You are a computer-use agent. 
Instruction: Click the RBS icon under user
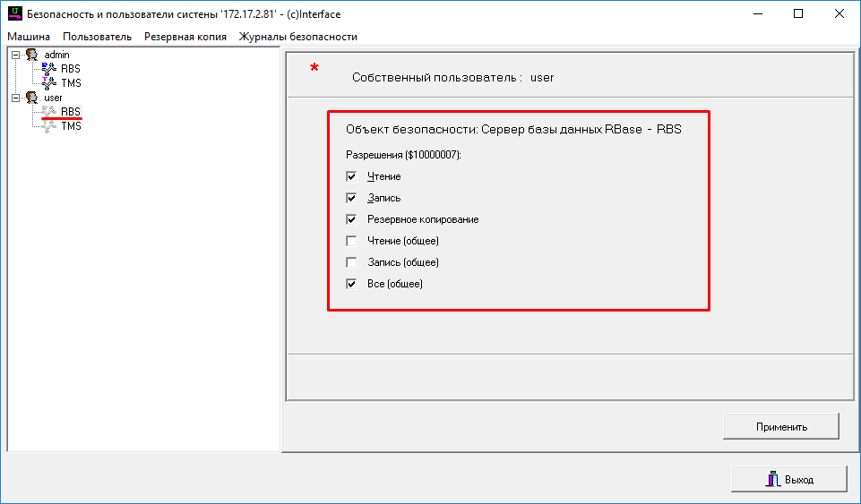coord(49,112)
